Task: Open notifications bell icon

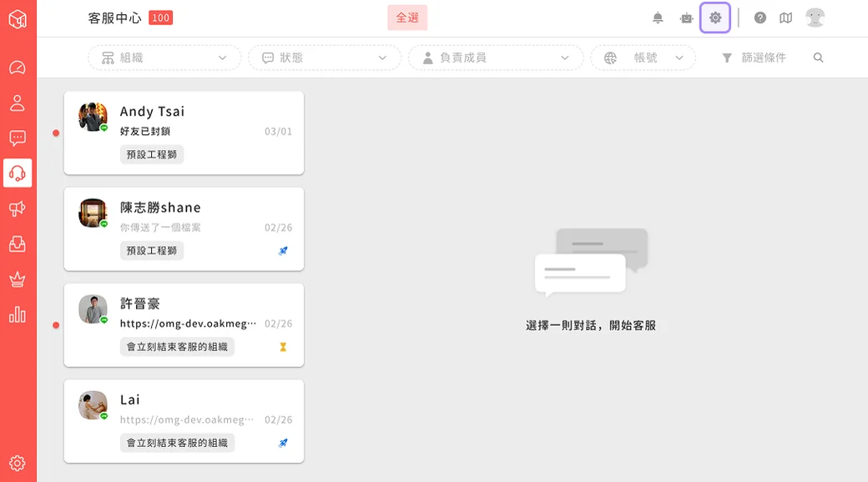Action: tap(658, 18)
